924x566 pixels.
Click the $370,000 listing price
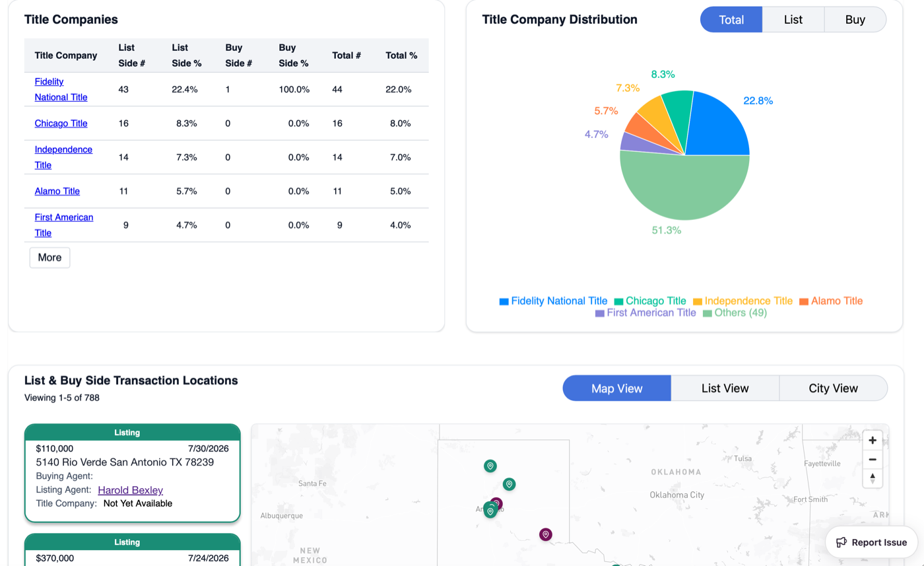(x=55, y=558)
